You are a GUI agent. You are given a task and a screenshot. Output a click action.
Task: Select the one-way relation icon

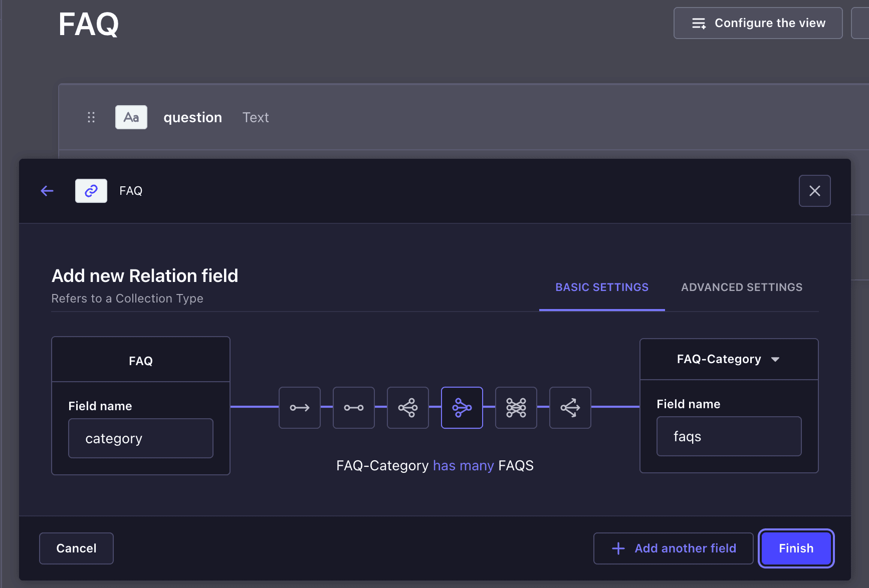click(x=300, y=408)
